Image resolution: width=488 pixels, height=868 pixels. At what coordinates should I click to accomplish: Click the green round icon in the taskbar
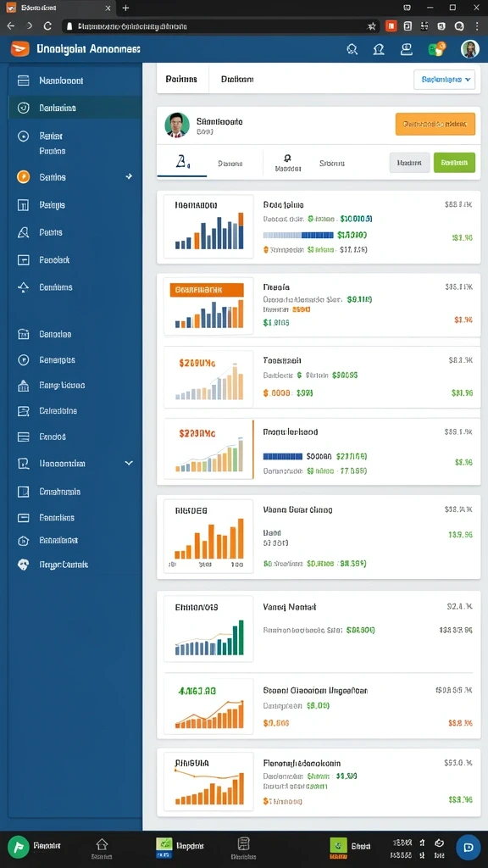click(x=19, y=847)
